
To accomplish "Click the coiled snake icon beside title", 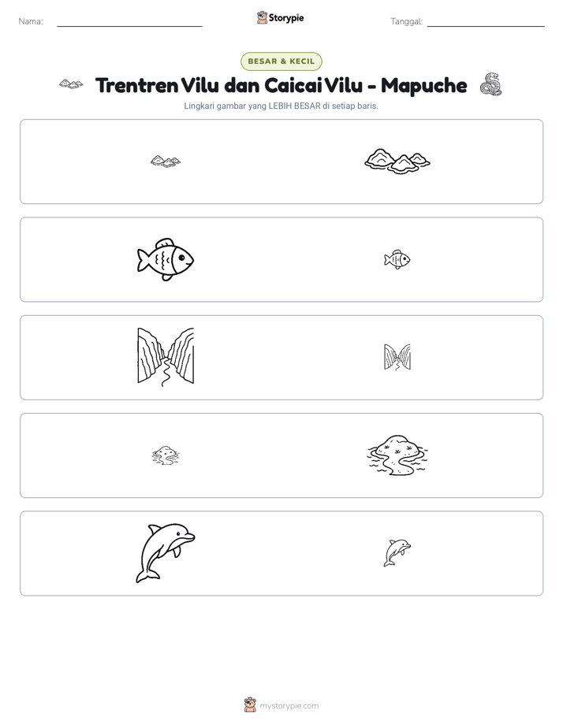I will coord(491,84).
